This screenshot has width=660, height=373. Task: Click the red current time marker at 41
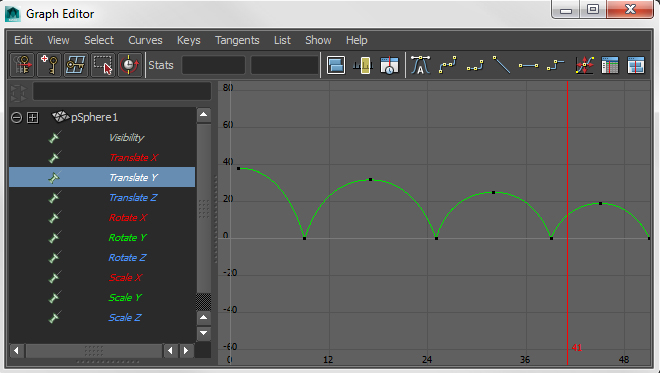[567, 223]
